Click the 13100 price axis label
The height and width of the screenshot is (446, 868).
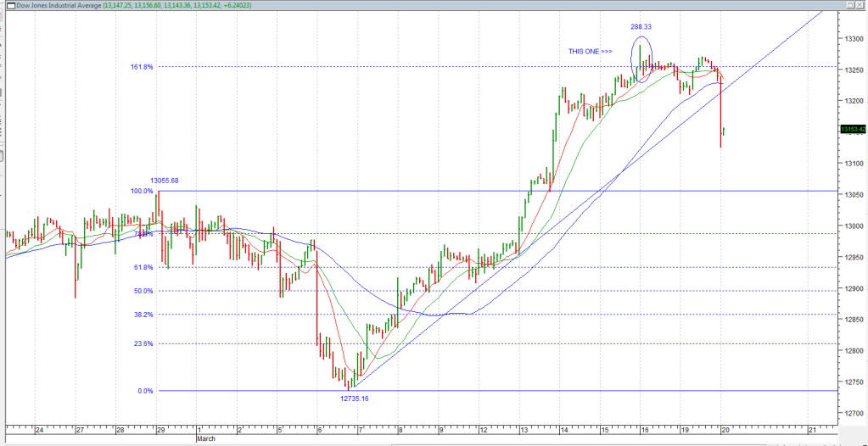pos(853,164)
